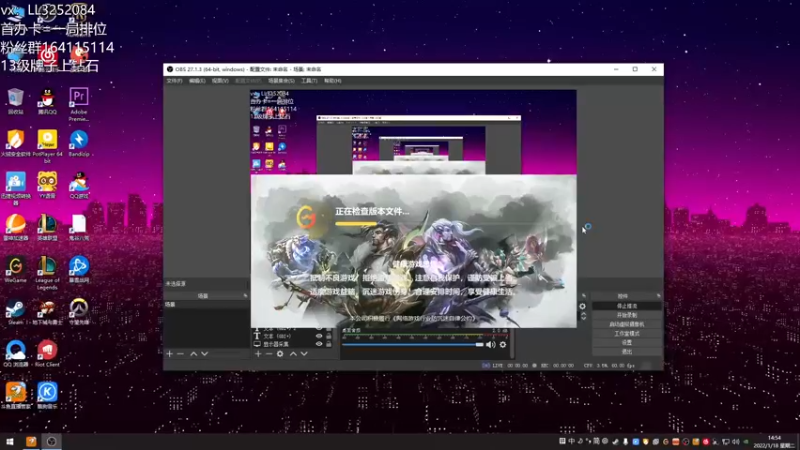800x450 pixels.
Task: Undock the scene transitions panel via header icon
Action: pos(584,296)
